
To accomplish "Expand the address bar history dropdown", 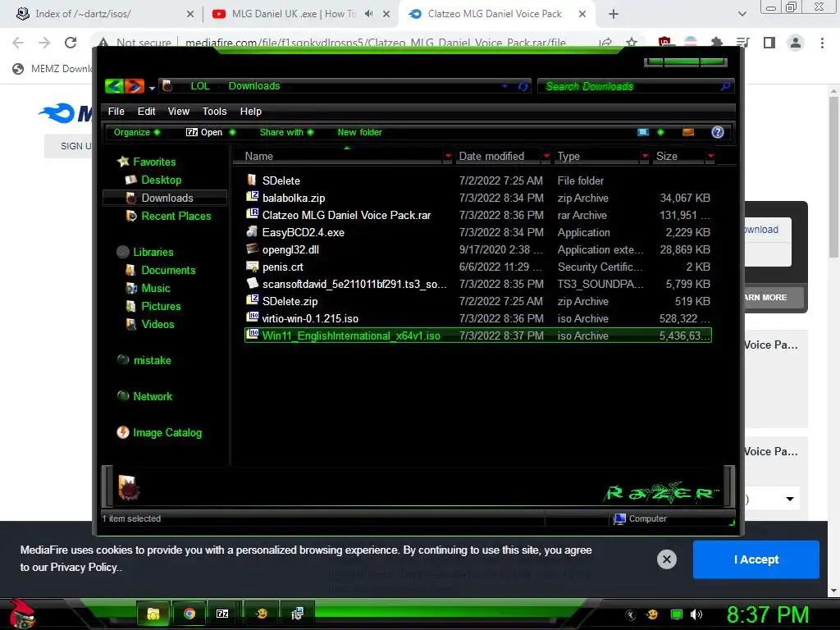I will click(504, 86).
